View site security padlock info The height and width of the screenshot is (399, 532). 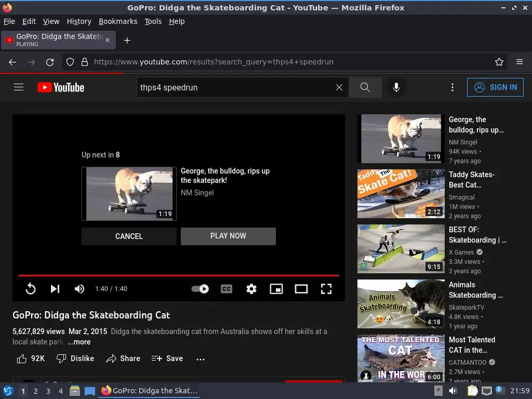click(85, 62)
